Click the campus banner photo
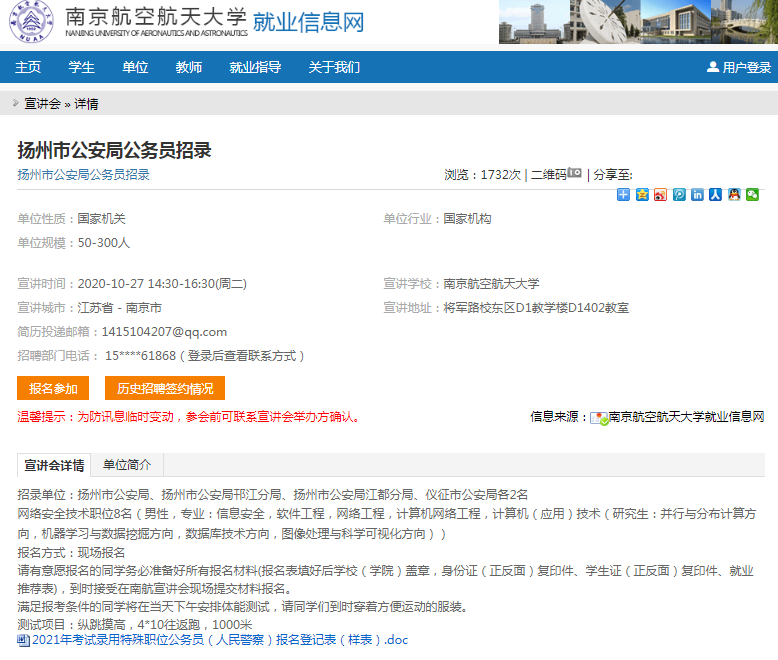Image resolution: width=778 pixels, height=660 pixels. 639,22
